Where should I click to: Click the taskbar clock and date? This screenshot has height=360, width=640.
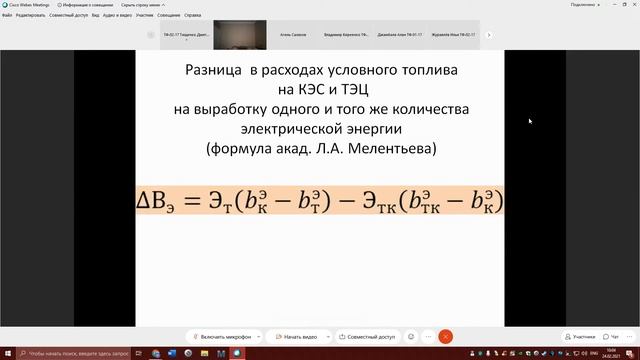pos(611,353)
